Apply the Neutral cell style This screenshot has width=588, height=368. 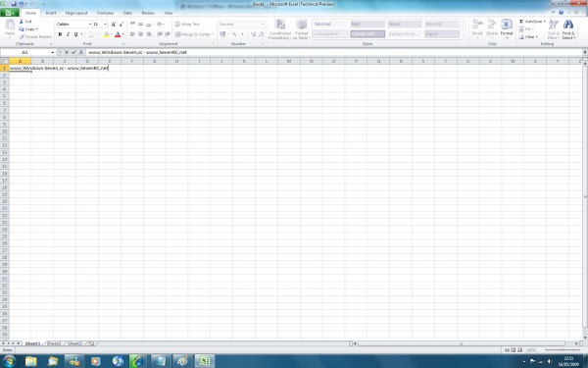[442, 24]
